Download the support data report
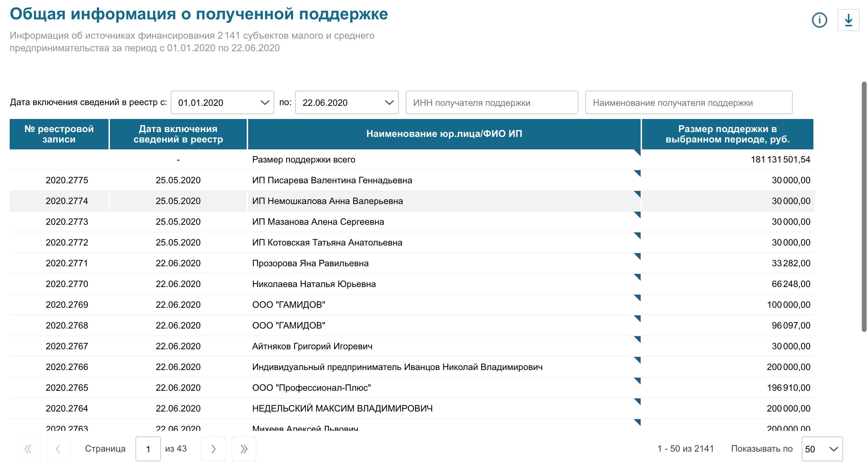868x462 pixels. (848, 20)
